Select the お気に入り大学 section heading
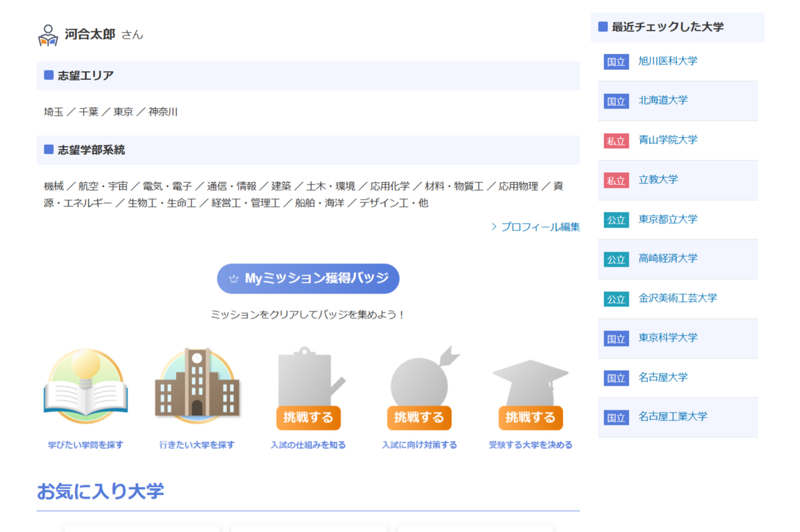This screenshot has height=532, width=800. click(101, 491)
